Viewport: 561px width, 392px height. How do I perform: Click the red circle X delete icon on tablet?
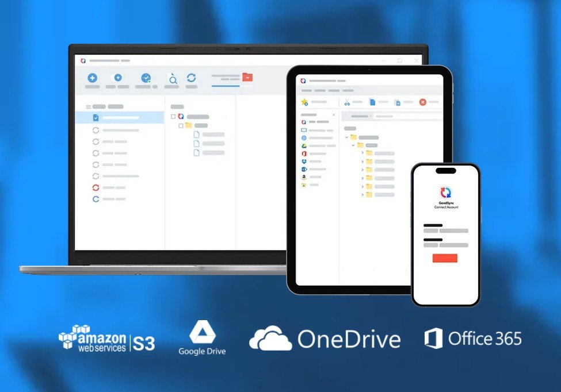(x=422, y=102)
